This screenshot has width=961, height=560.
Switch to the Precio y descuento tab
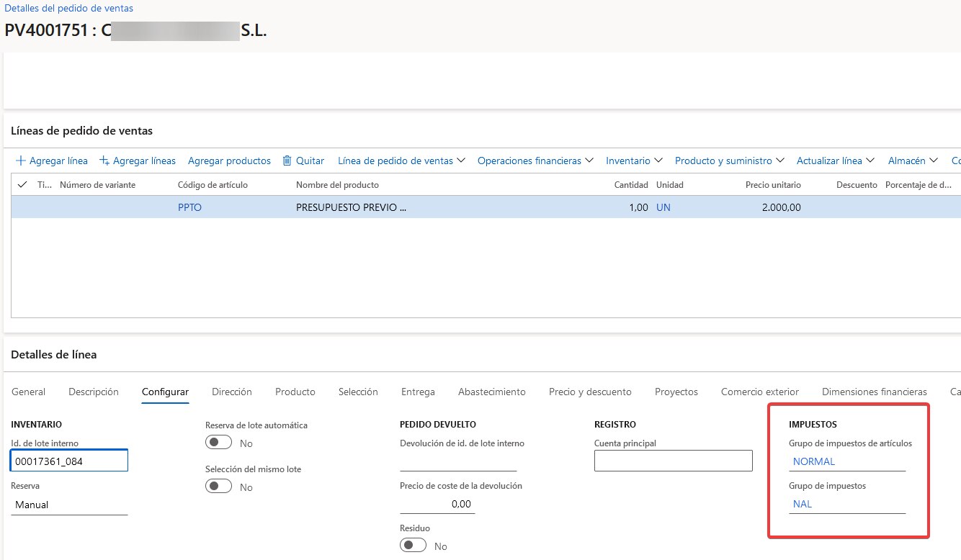tap(590, 392)
